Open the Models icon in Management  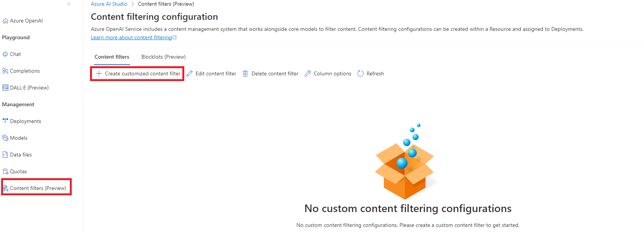pos(5,138)
